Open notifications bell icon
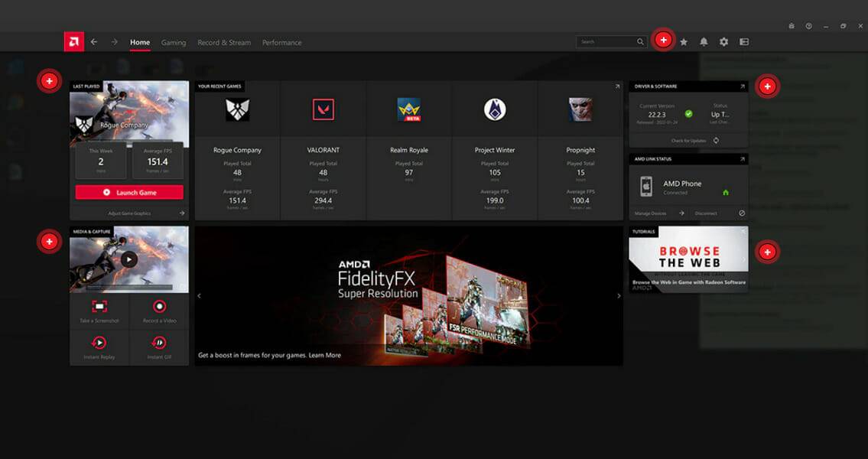The height and width of the screenshot is (459, 868). point(704,42)
